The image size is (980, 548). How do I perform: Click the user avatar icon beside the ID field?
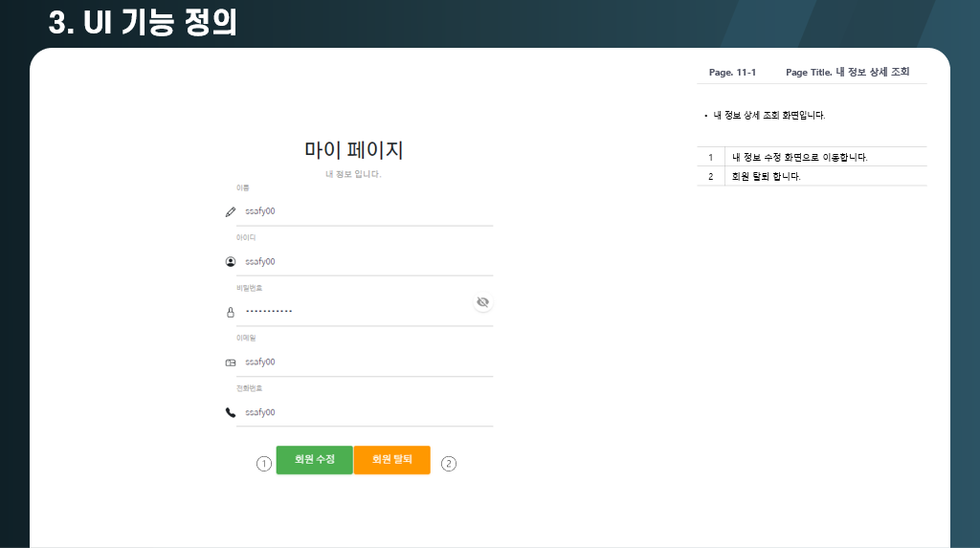pos(231,262)
